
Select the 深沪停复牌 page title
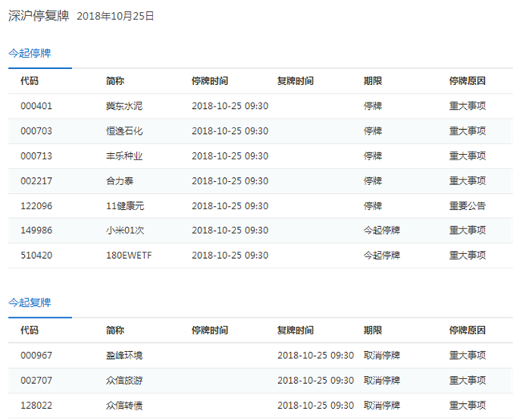click(38, 16)
